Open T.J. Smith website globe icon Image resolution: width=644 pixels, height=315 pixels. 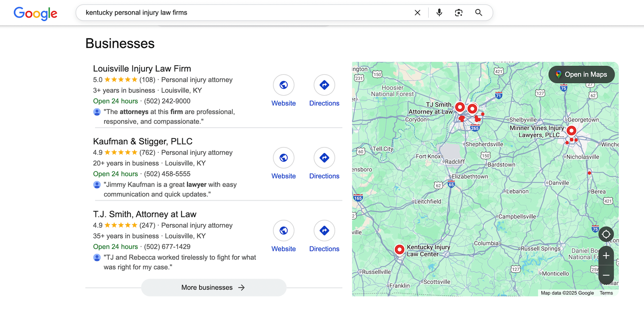pyautogui.click(x=284, y=231)
